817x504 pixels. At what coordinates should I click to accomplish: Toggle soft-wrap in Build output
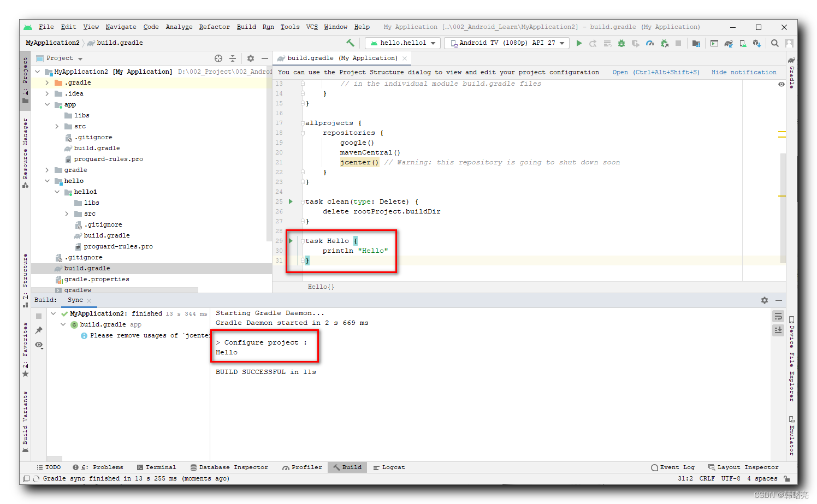coord(778,317)
